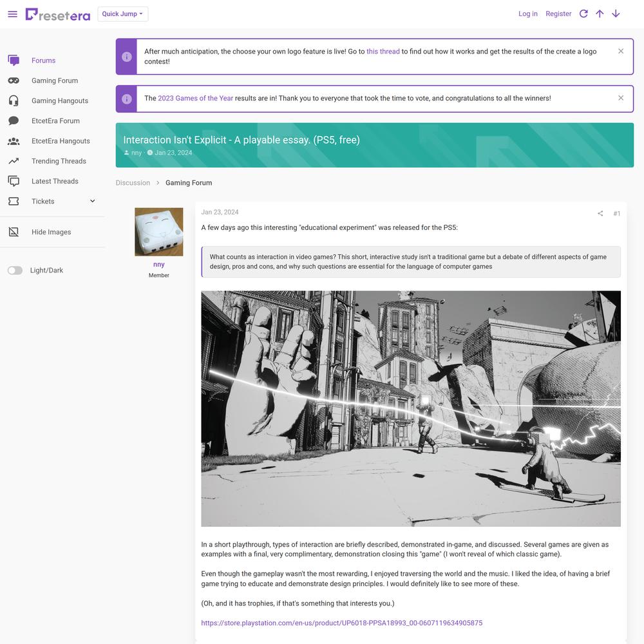This screenshot has width=644, height=644.
Task: Click the 'Member' label under nny
Action: click(x=159, y=275)
